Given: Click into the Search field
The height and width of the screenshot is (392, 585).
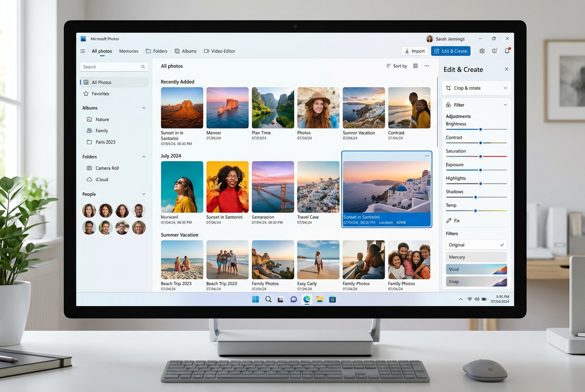Looking at the screenshot, I should point(114,67).
